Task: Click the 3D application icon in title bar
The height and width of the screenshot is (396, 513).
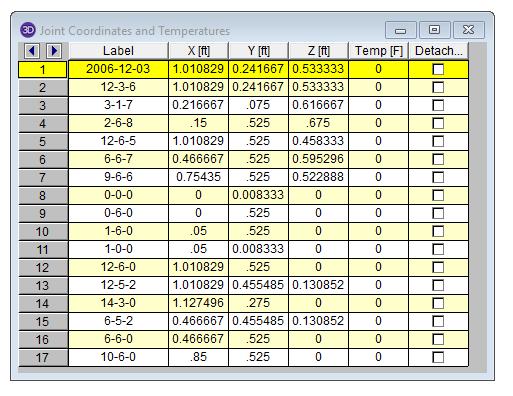Action: pos(28,30)
